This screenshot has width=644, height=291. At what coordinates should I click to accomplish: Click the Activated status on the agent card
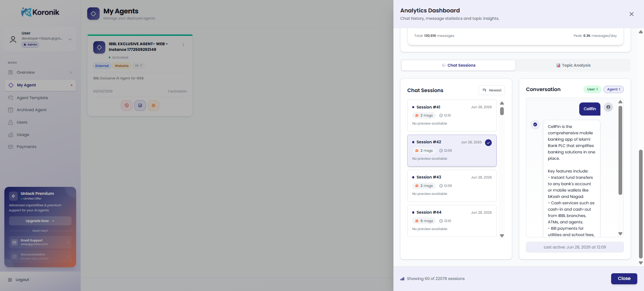[x=118, y=58]
